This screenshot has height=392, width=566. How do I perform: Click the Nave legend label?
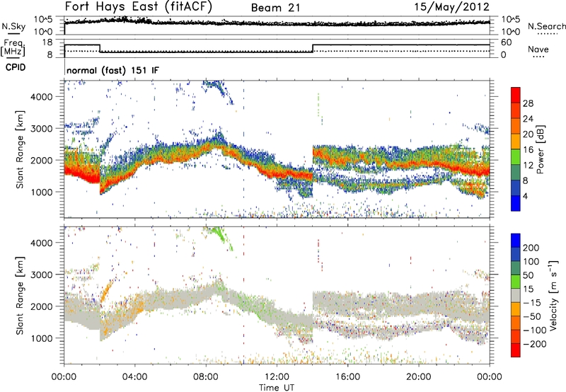click(538, 50)
